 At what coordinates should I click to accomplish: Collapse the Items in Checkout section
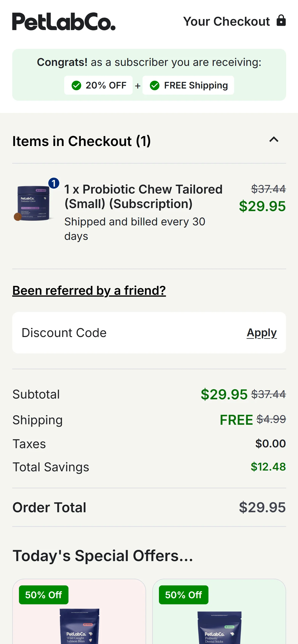tap(274, 140)
